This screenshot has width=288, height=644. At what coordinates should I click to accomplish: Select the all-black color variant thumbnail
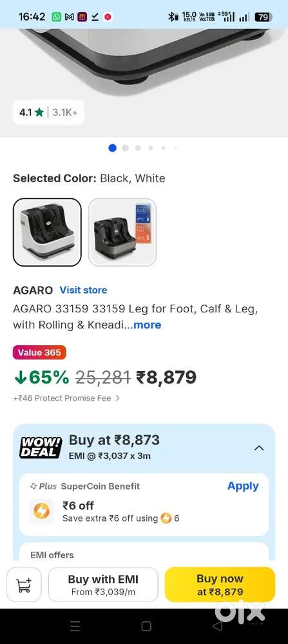pyautogui.click(x=122, y=232)
